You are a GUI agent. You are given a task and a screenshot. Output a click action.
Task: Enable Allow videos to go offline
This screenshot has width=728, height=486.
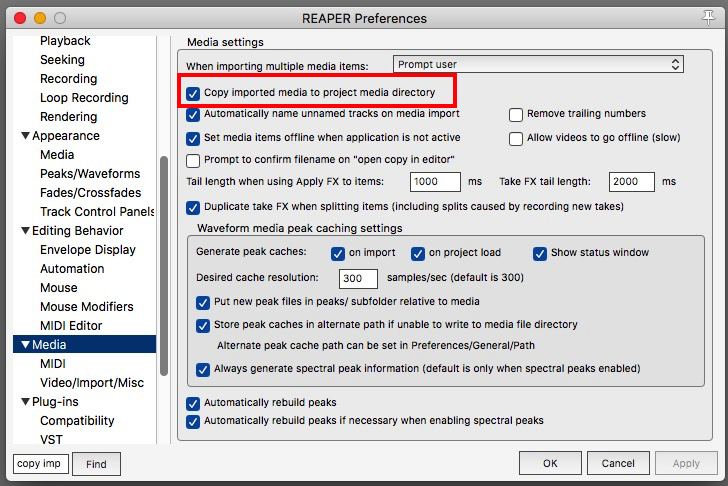pyautogui.click(x=516, y=139)
